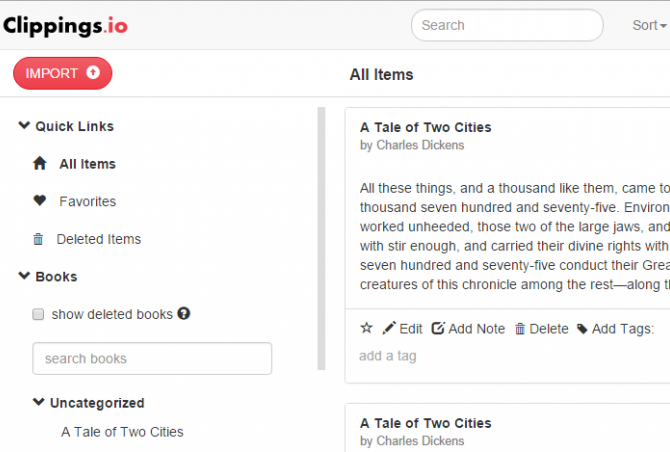Viewport: 670px width, 452px height.
Task: Click the Deleted Items trash can icon
Action: [x=38, y=239]
